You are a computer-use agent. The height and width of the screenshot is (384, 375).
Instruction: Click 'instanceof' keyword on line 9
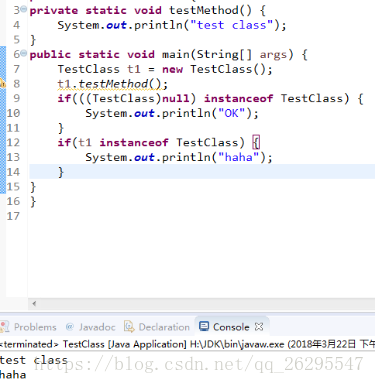click(239, 98)
